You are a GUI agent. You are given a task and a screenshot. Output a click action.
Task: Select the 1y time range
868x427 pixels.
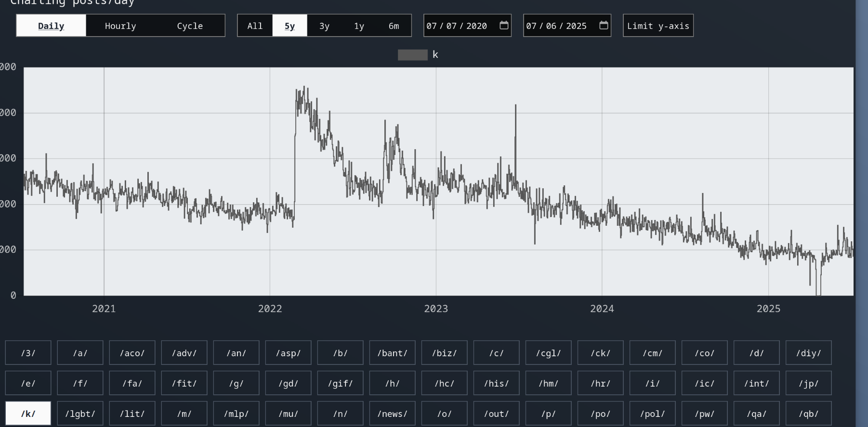point(359,26)
